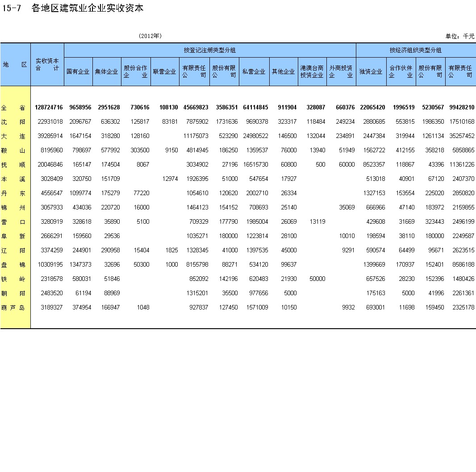The height and width of the screenshot is (472, 476).
Task: Click the '实收资本合计' header cell
Action: click(47, 64)
